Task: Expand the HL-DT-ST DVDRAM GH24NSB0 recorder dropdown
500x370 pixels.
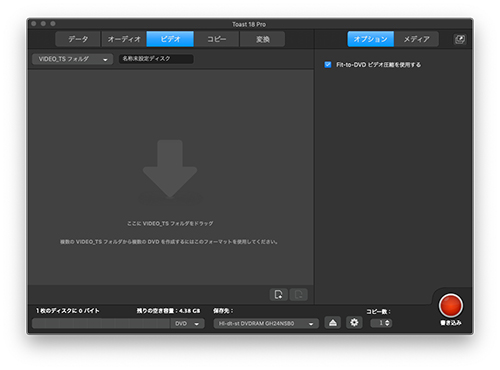Action: (x=266, y=324)
